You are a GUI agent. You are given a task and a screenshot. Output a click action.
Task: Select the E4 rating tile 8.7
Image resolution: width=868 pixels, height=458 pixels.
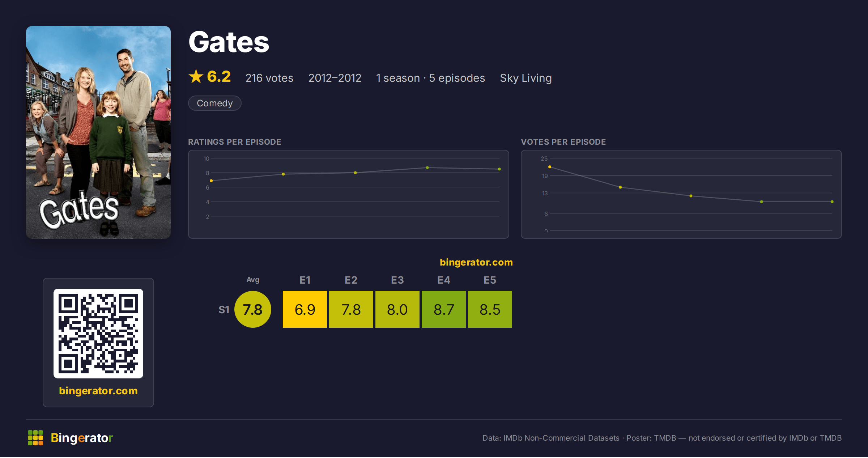pos(444,309)
